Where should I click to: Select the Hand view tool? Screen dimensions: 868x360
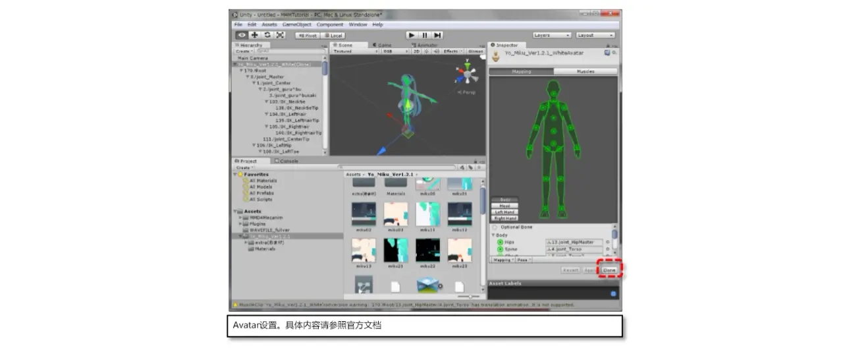pyautogui.click(x=242, y=35)
